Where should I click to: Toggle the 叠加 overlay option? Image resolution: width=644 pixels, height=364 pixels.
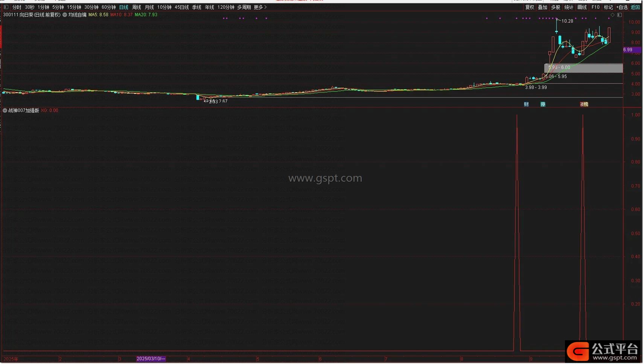[x=542, y=7]
